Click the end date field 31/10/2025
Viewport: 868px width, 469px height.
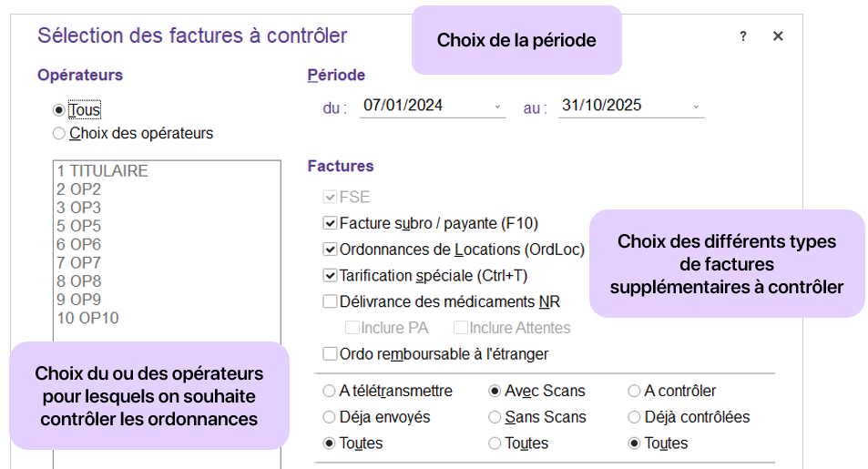coord(602,106)
